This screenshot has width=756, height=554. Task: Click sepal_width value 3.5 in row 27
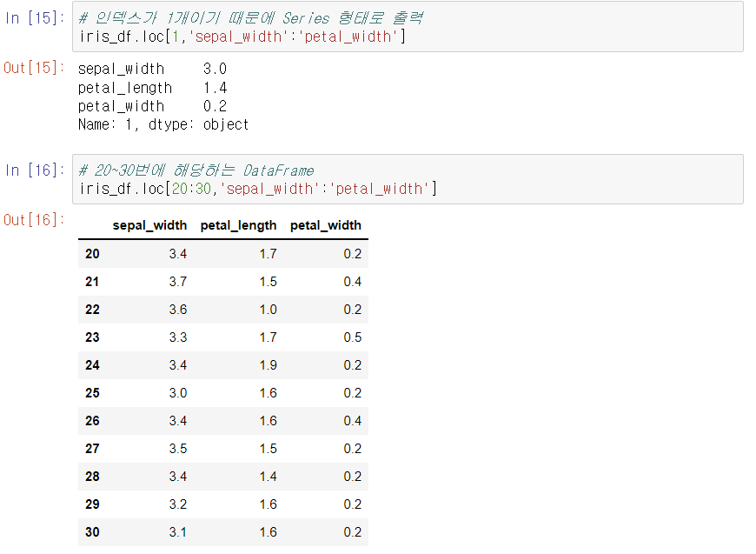click(178, 449)
